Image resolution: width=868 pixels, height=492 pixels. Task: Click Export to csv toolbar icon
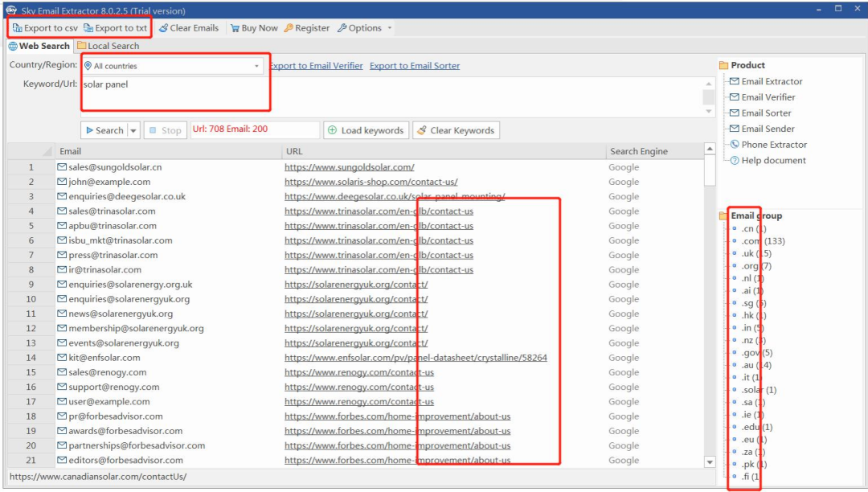(18, 28)
